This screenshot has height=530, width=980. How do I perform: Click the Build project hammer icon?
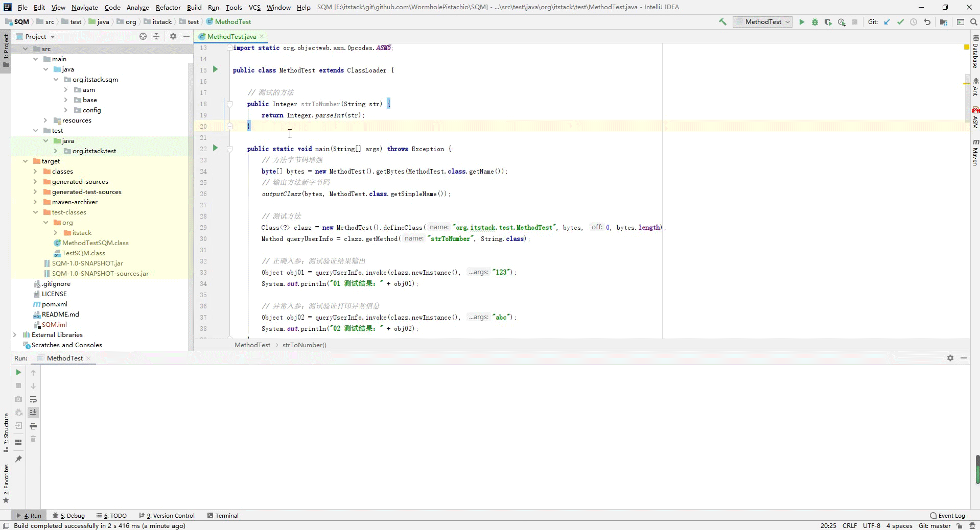click(722, 22)
